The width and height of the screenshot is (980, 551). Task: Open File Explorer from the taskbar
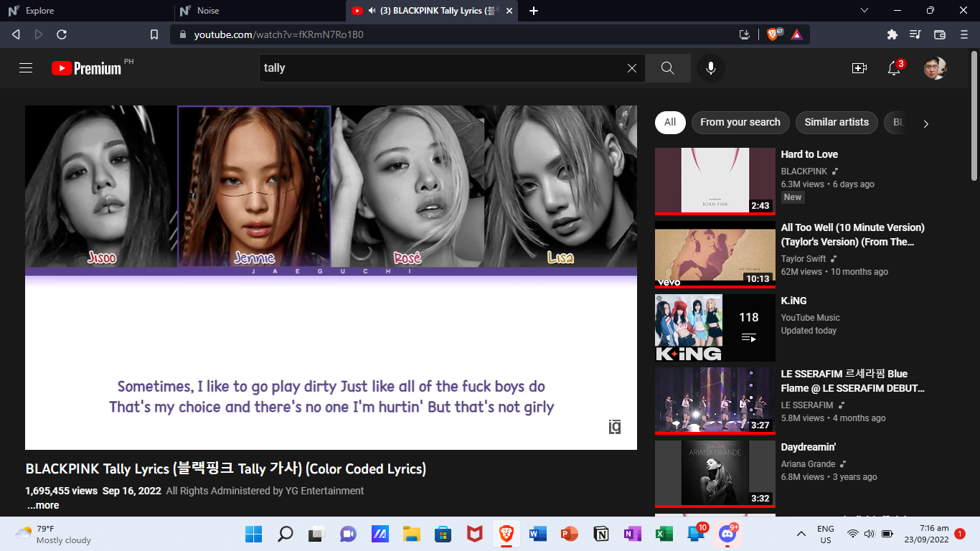(x=411, y=534)
